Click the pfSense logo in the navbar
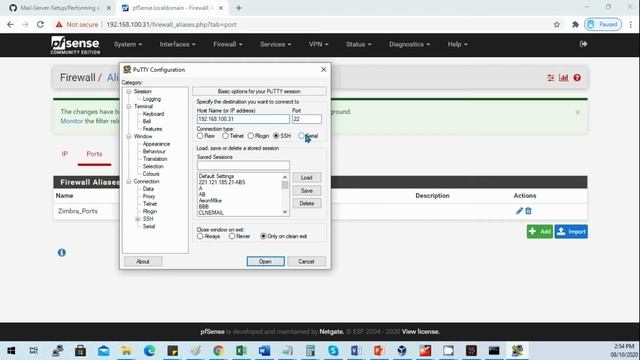640x360 pixels. [x=75, y=45]
